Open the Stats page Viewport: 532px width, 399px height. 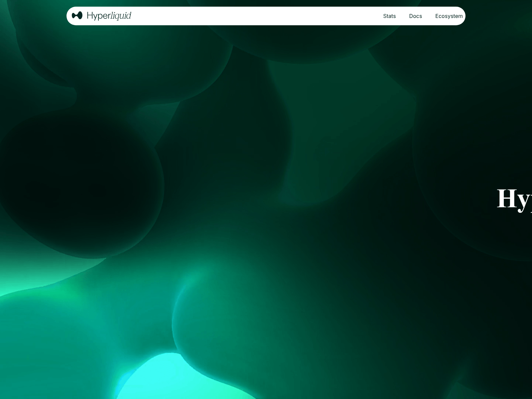pyautogui.click(x=389, y=16)
